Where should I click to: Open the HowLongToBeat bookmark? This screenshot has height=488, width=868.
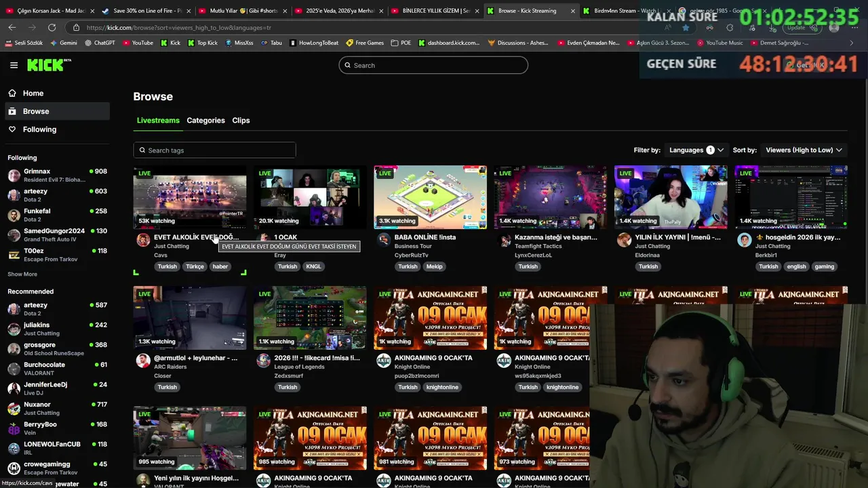(x=314, y=43)
